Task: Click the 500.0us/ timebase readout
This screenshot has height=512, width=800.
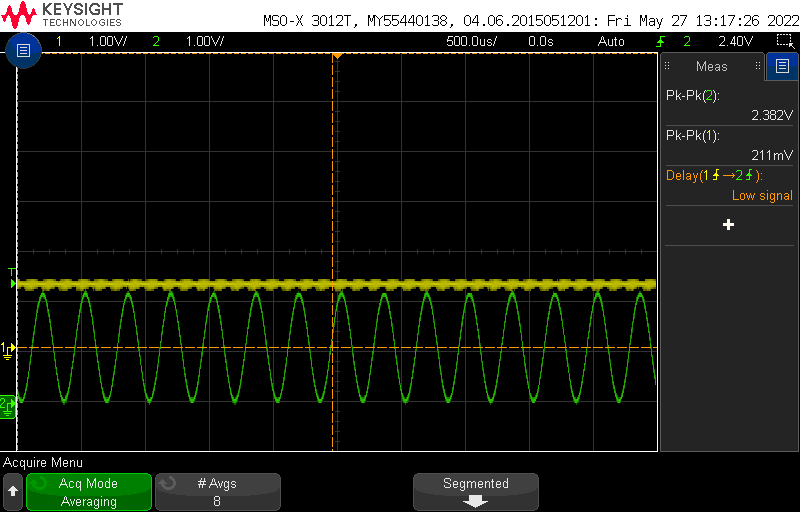Action: 471,41
